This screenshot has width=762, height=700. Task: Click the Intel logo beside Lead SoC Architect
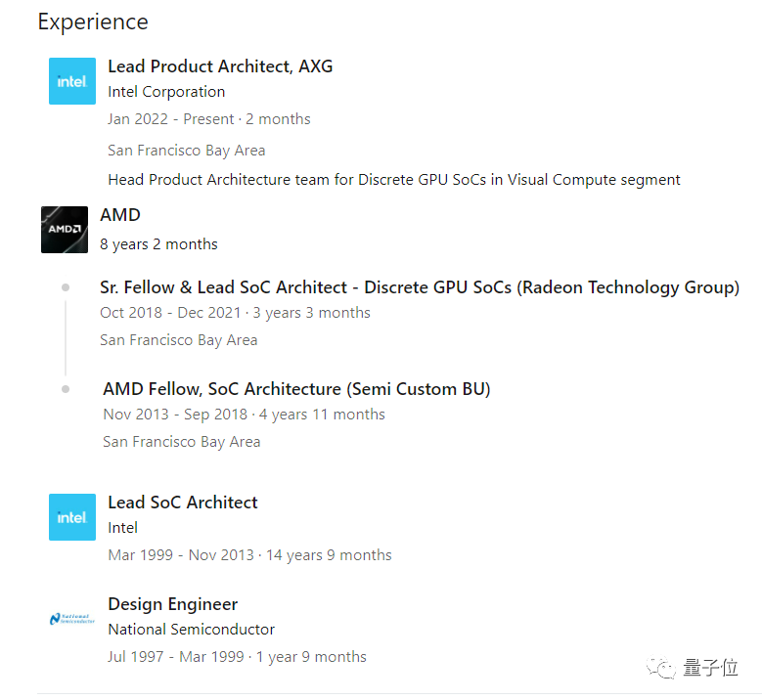(72, 517)
